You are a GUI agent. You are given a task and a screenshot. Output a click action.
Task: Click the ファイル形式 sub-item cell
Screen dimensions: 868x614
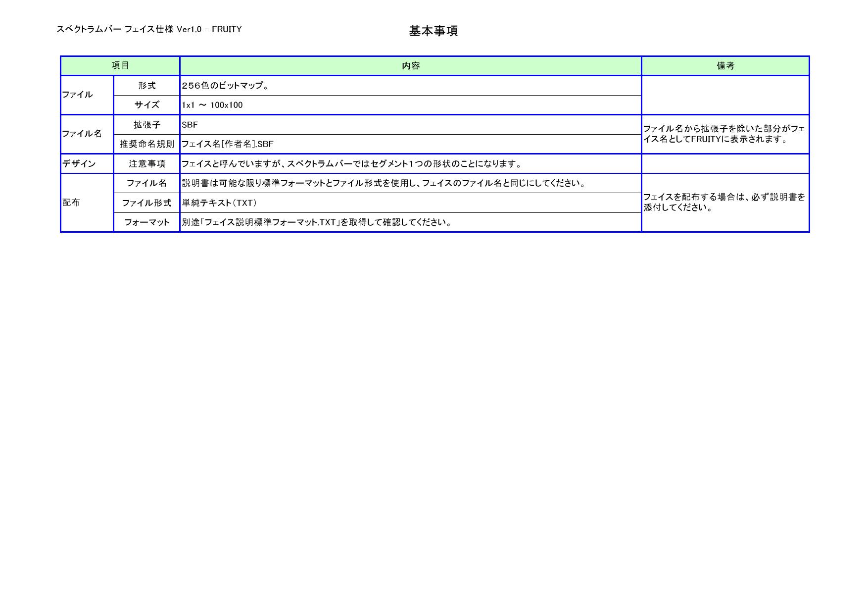pos(146,203)
